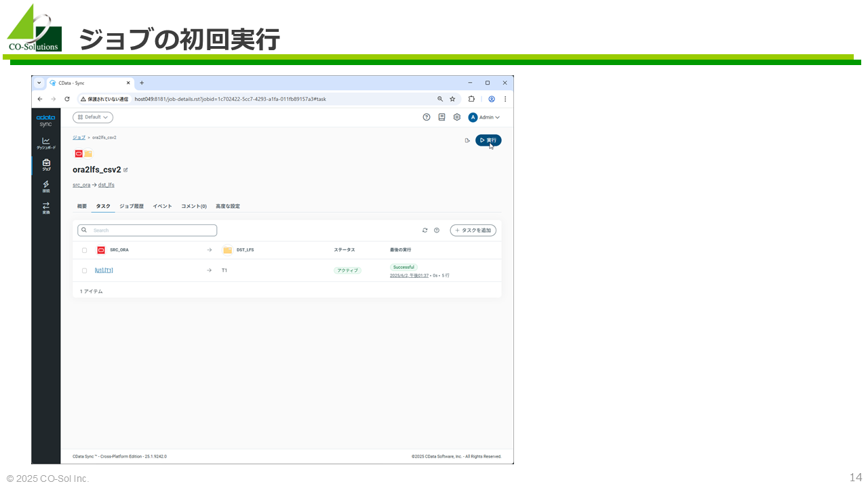Open the settings gear icon

tap(456, 117)
